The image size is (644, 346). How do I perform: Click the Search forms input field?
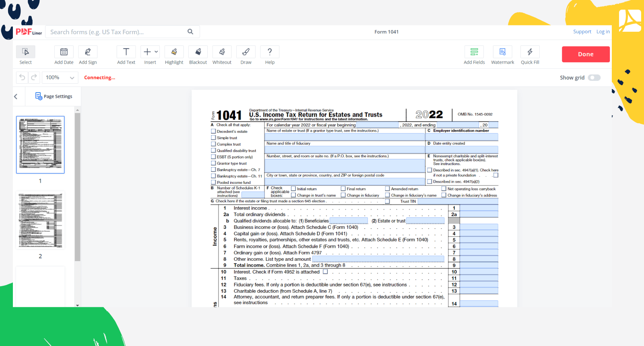point(117,32)
